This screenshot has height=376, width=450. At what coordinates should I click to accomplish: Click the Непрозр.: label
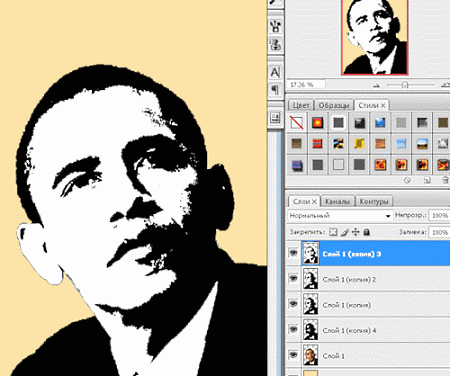pos(410,215)
